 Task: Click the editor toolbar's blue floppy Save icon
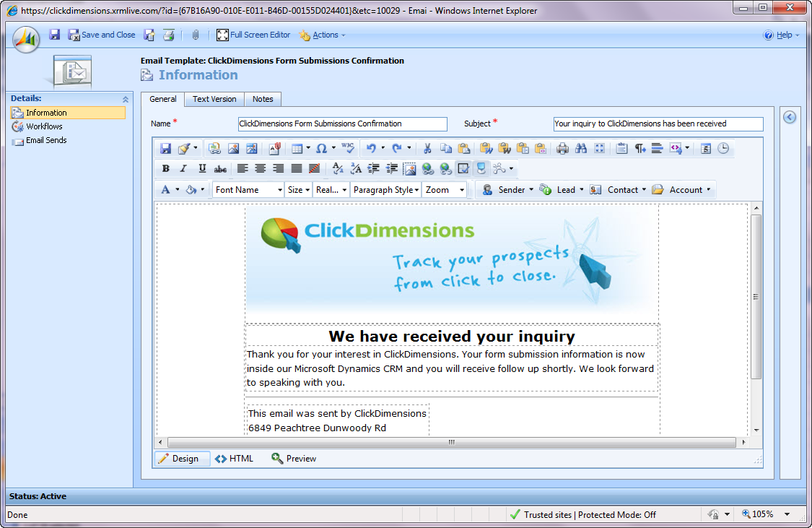point(165,149)
